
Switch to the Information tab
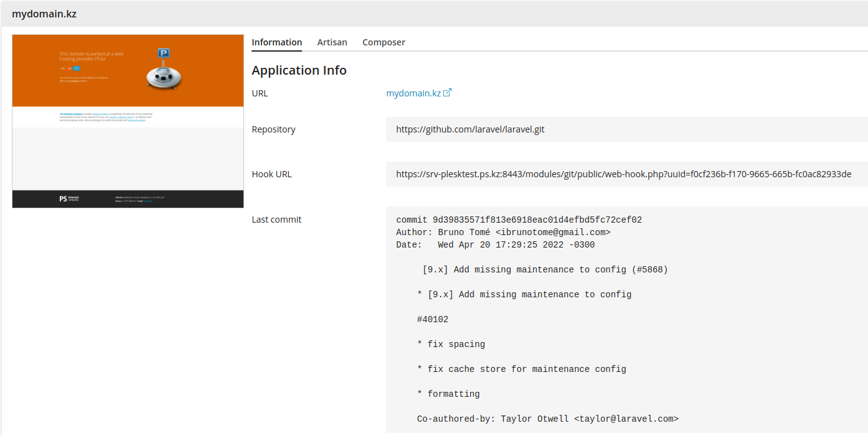[x=276, y=42]
